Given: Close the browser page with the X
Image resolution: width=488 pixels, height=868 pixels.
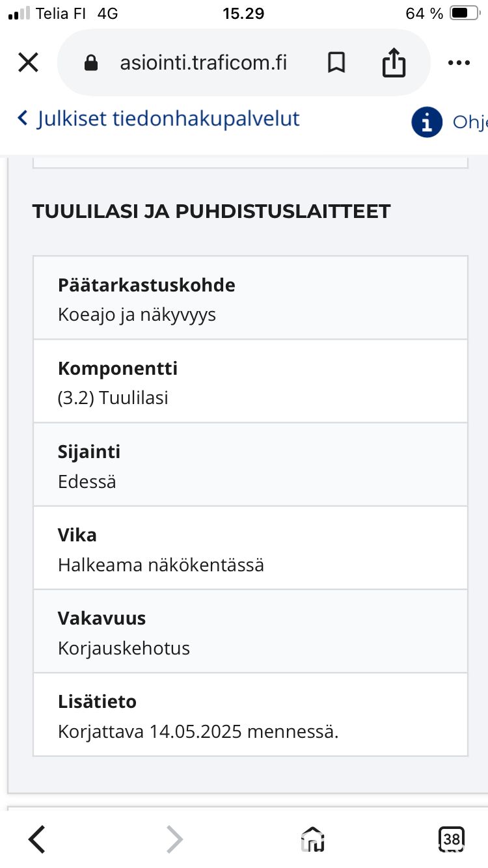Looking at the screenshot, I should pyautogui.click(x=28, y=63).
